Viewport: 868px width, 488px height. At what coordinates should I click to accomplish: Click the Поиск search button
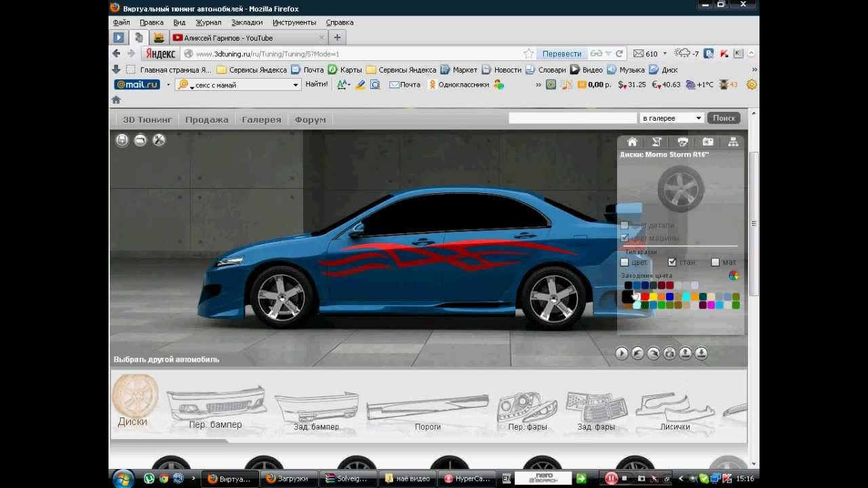(724, 118)
